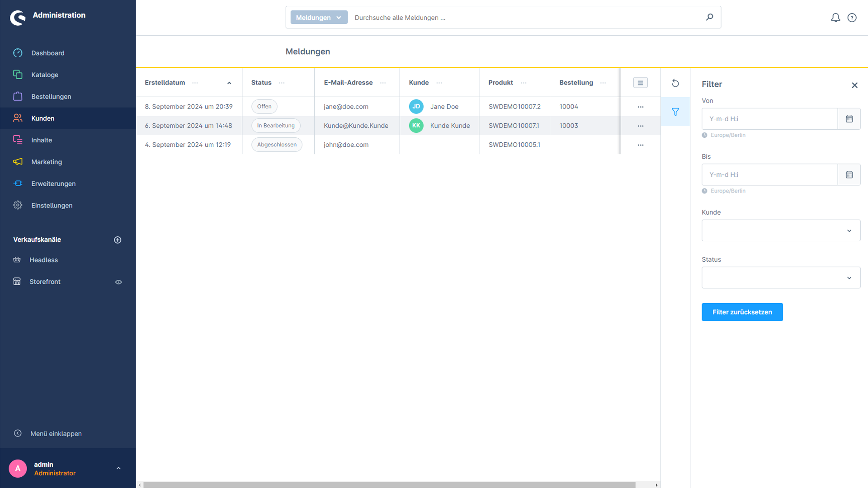Open Bestellung column options dots
Image resolution: width=868 pixels, height=488 pixels.
click(603, 83)
